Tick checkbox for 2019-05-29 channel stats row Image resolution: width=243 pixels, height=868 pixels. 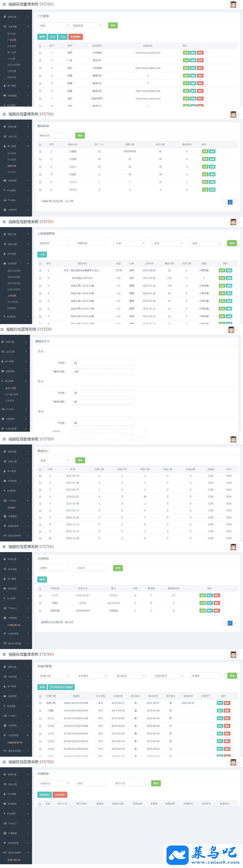coord(40,476)
